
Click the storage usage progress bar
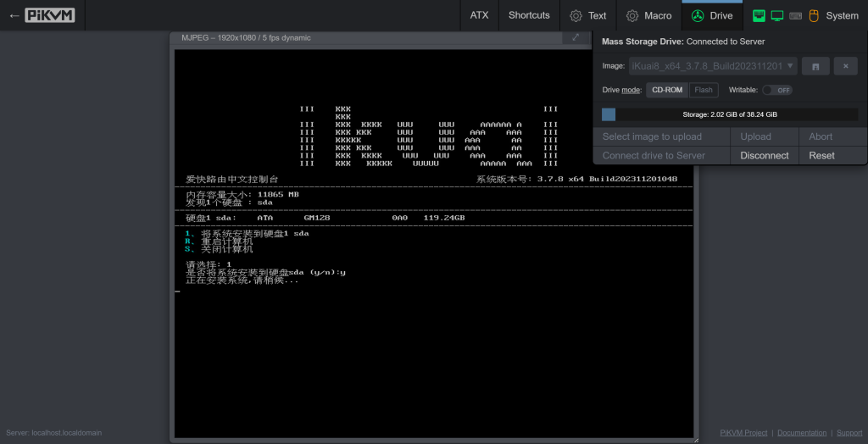click(730, 114)
